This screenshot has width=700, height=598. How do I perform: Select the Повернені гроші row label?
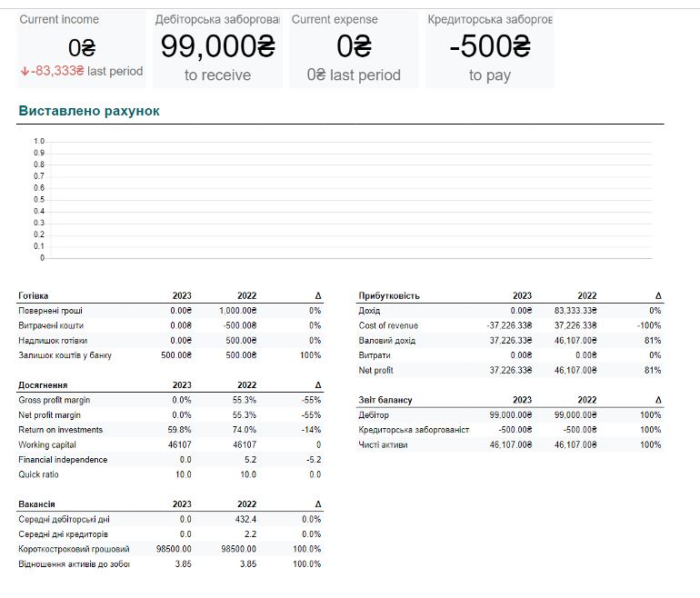[50, 311]
